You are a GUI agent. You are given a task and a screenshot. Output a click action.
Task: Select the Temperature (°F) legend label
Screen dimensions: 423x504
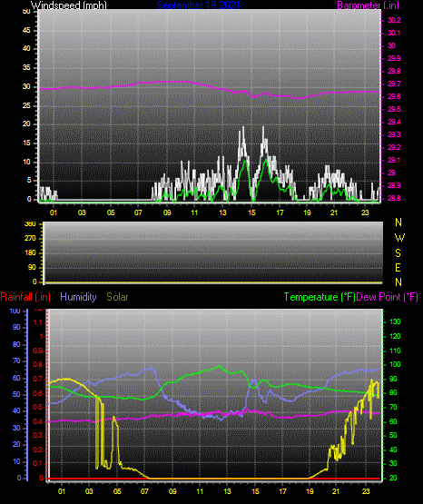pos(320,297)
